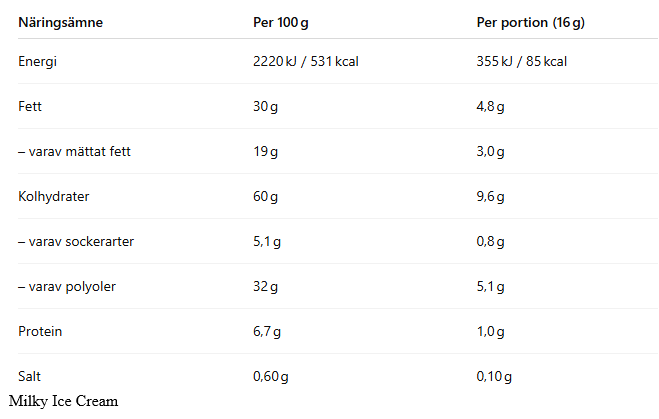Select the varav polyoler label

tap(67, 286)
